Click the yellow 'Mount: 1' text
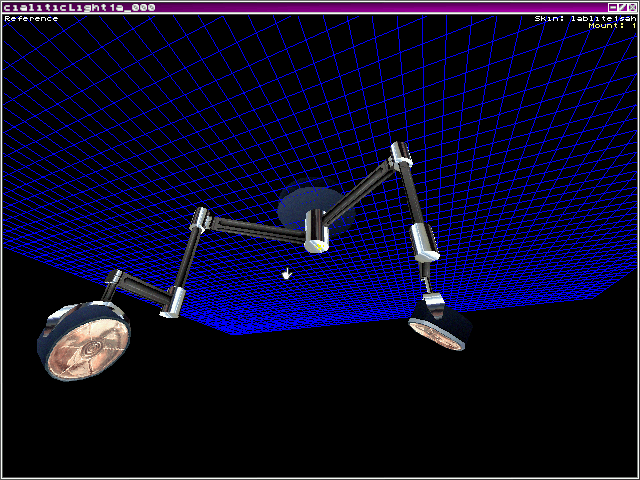640x480 pixels. tap(612, 25)
